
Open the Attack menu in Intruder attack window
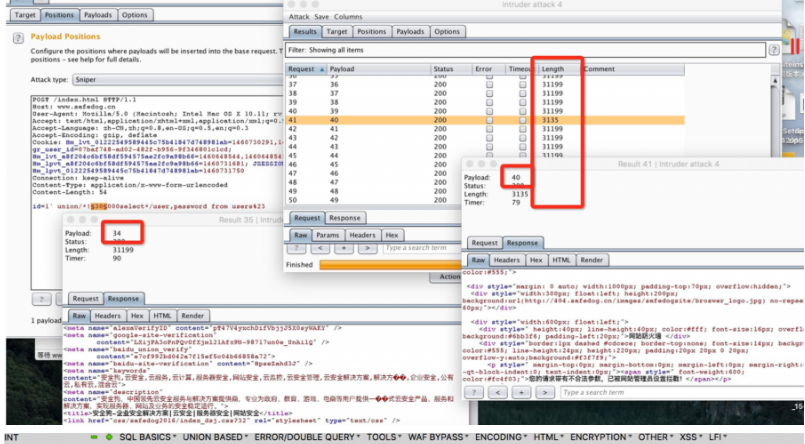pos(299,17)
